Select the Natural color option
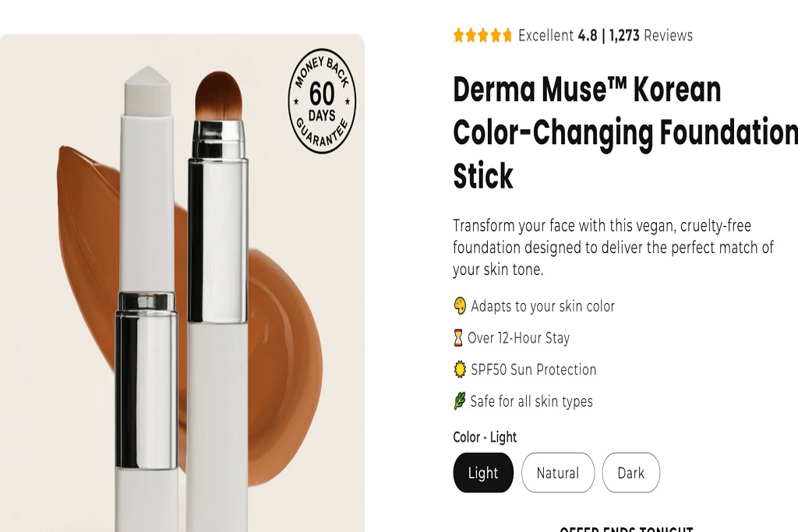This screenshot has width=798, height=532. (x=558, y=473)
